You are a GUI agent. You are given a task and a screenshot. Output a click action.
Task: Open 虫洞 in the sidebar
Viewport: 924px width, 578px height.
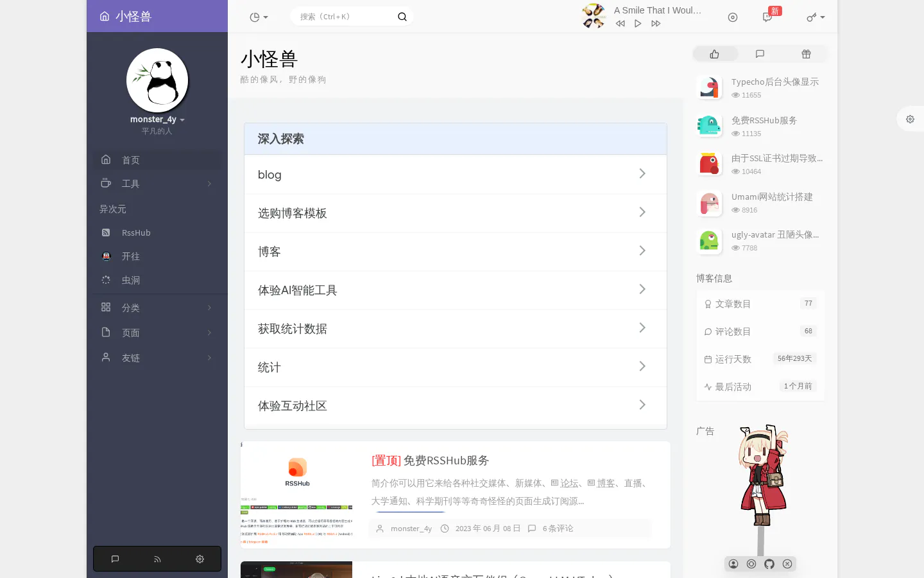157,280
